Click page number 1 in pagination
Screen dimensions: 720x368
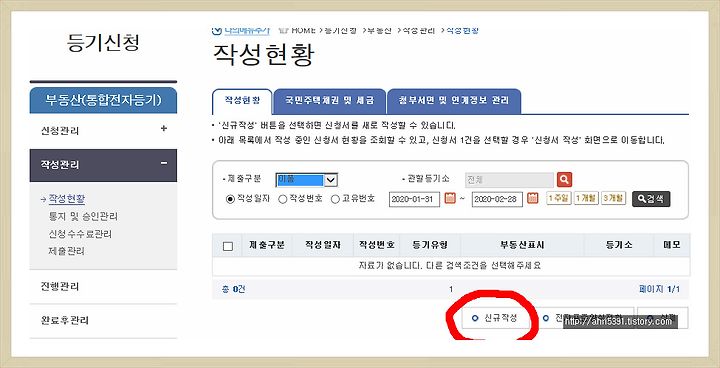tap(451, 289)
